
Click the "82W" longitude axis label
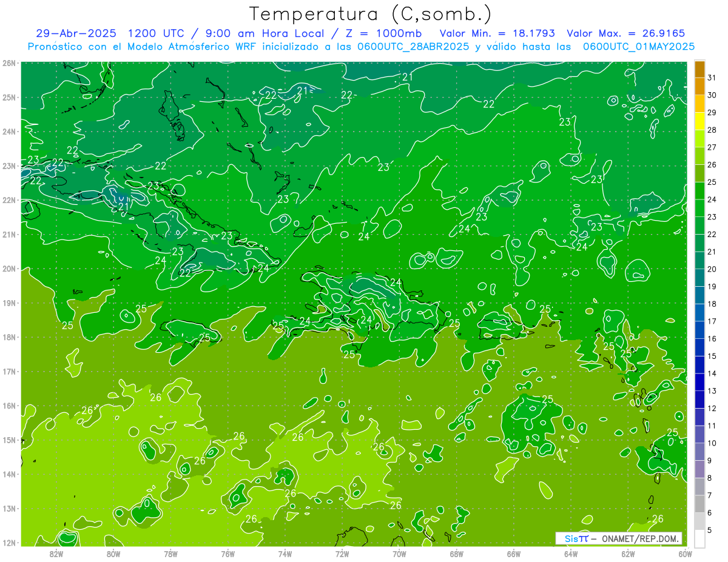tap(56, 554)
